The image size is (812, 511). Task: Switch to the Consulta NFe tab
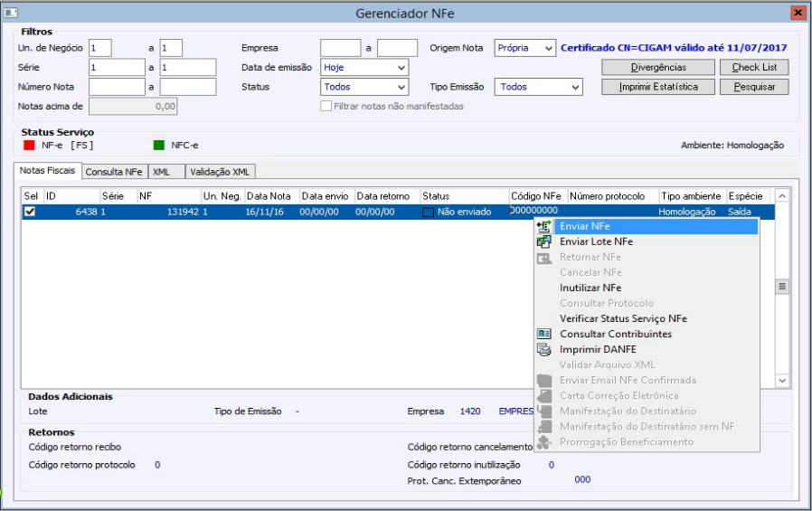click(x=114, y=172)
